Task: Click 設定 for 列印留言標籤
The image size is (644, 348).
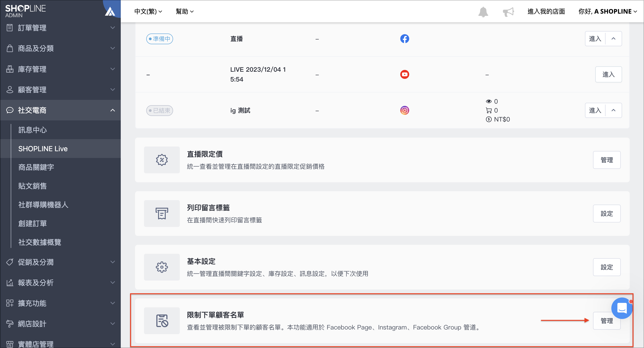Action: click(606, 214)
